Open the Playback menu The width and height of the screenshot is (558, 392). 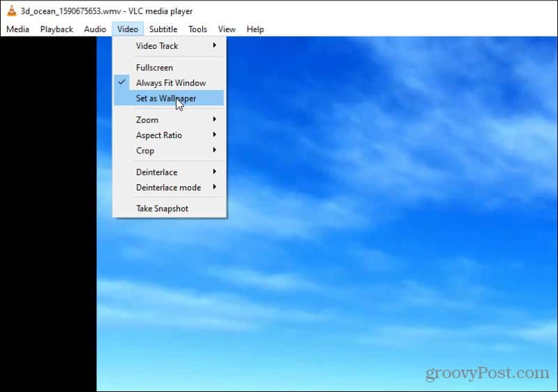coord(56,29)
